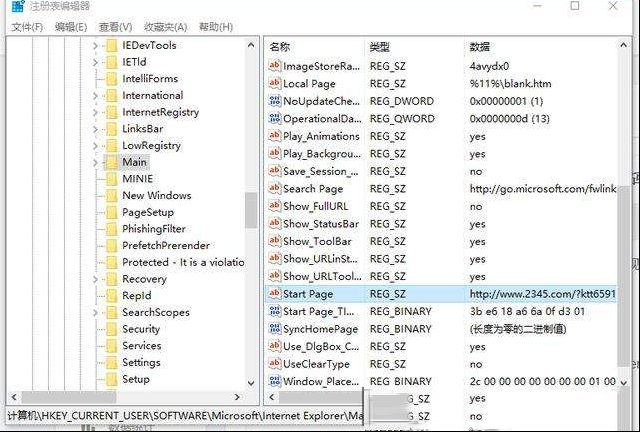Screen dimensions: 640x432
Task: Click the %11%\blank.htm data cell
Action: 510,84
